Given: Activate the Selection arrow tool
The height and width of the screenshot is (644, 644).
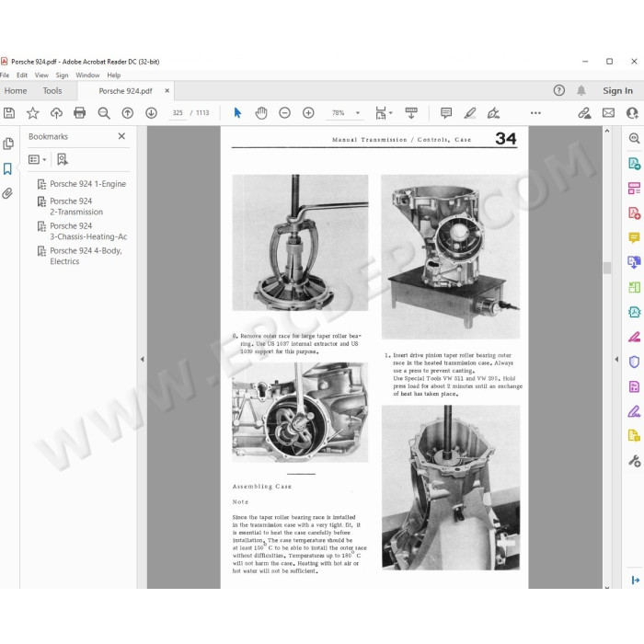Looking at the screenshot, I should 237,113.
